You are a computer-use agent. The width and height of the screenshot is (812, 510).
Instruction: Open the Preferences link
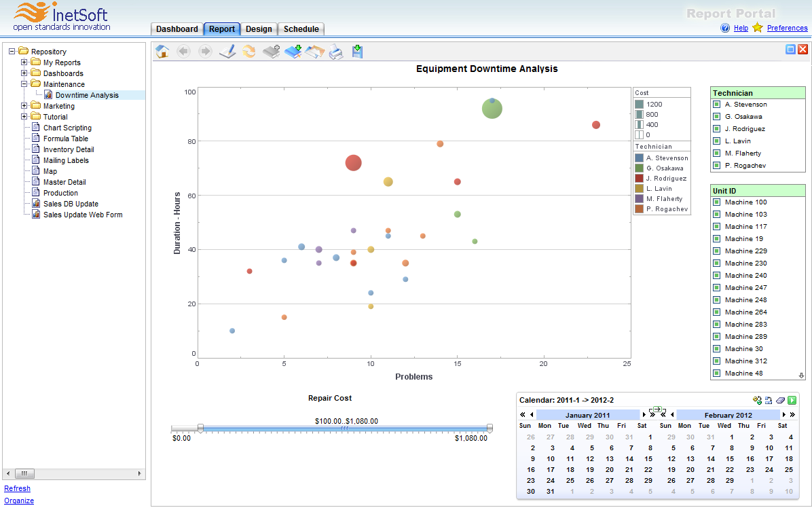pos(787,28)
